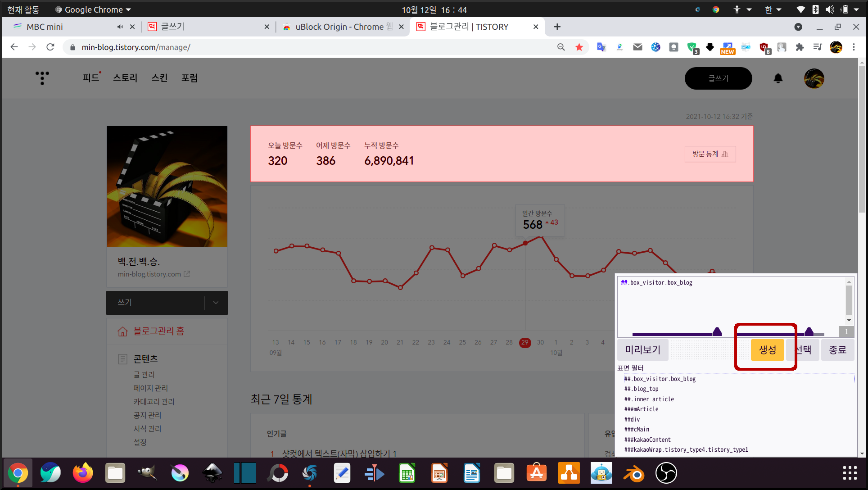Open the Korean input method menu
Screen dimensions: 868x490
click(x=773, y=9)
